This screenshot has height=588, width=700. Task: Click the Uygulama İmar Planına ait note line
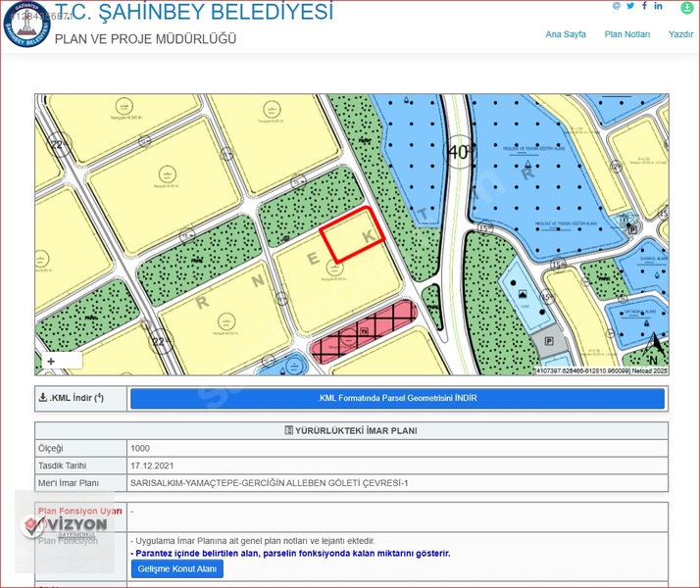point(253,541)
